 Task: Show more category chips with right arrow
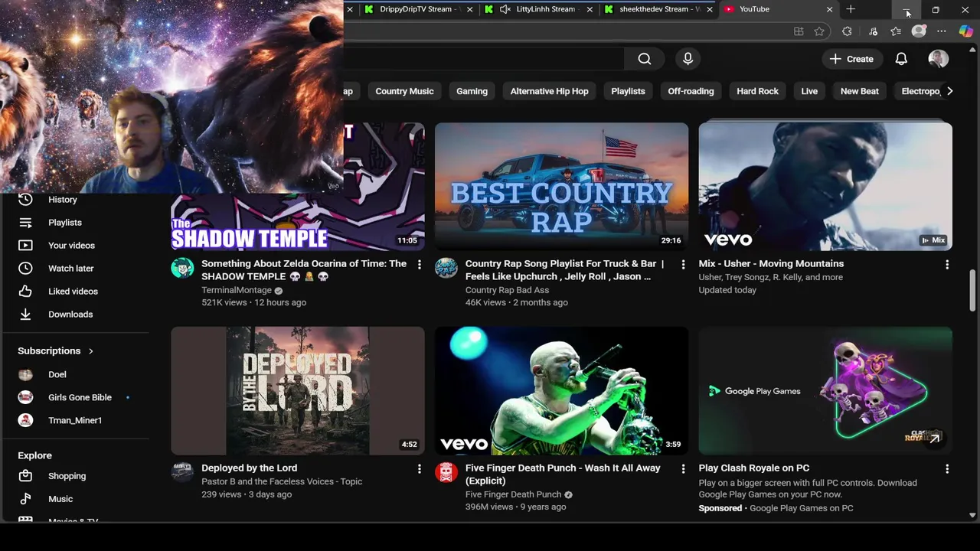pyautogui.click(x=949, y=91)
